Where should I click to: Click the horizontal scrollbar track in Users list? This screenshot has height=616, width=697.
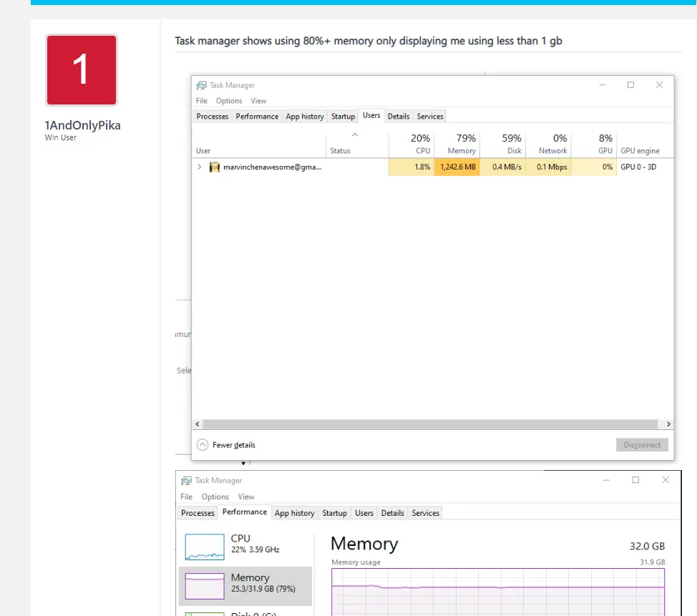coord(430,424)
